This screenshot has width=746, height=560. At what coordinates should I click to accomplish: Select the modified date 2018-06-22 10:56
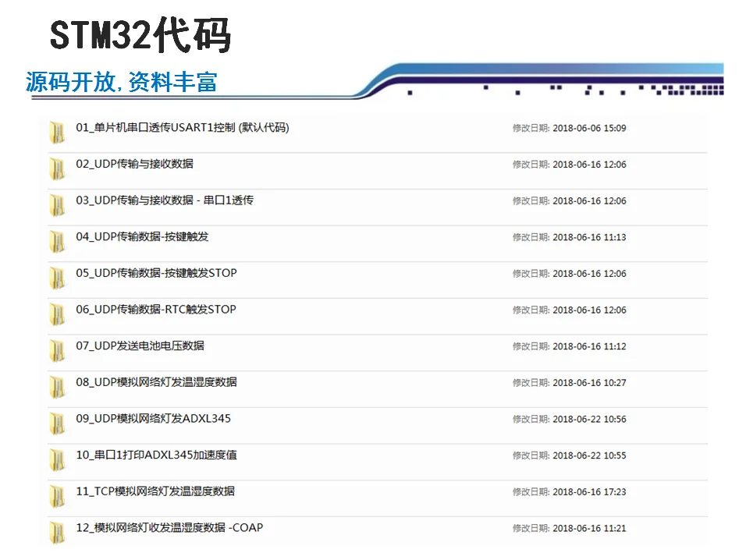tap(589, 420)
